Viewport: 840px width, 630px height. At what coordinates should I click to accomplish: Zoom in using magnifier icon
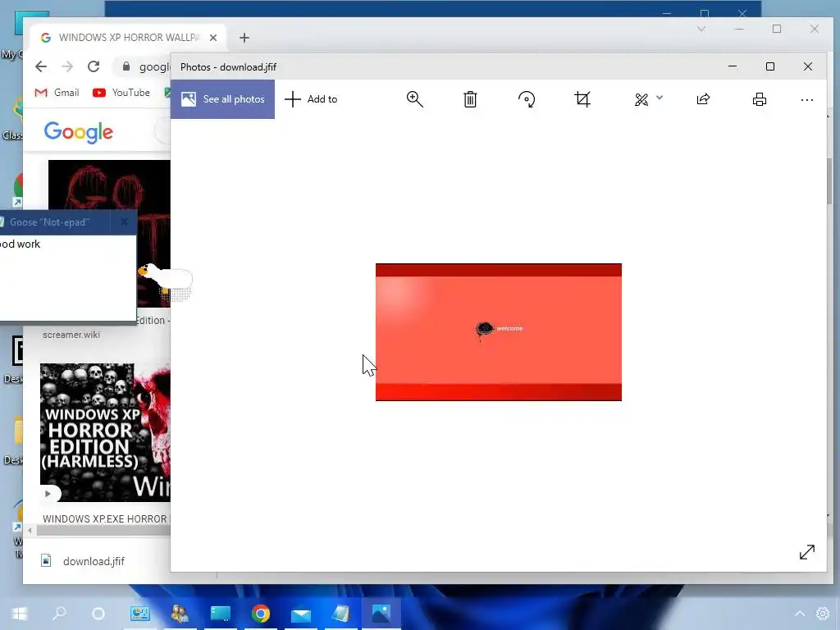pos(414,99)
